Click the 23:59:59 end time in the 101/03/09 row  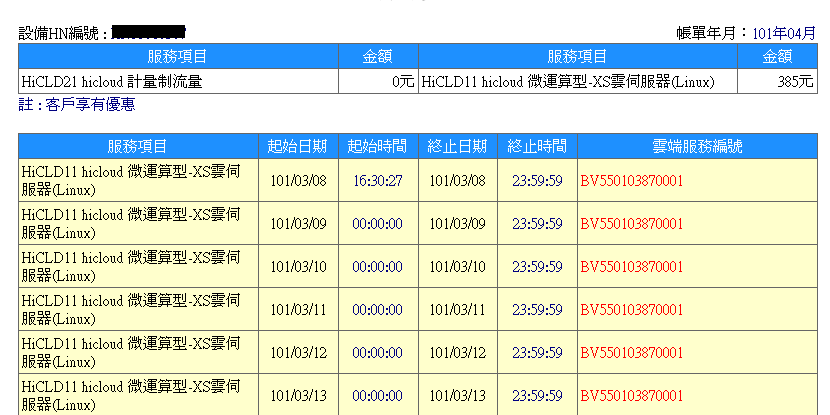[538, 223]
